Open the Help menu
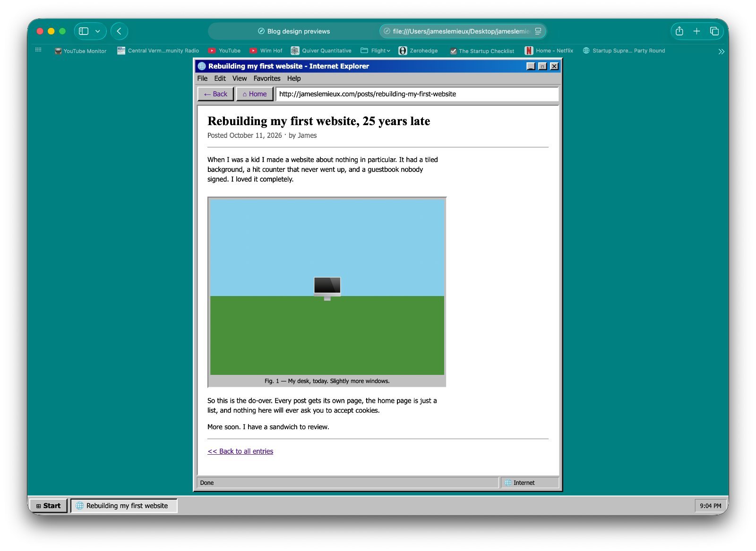The image size is (756, 551). click(x=294, y=78)
